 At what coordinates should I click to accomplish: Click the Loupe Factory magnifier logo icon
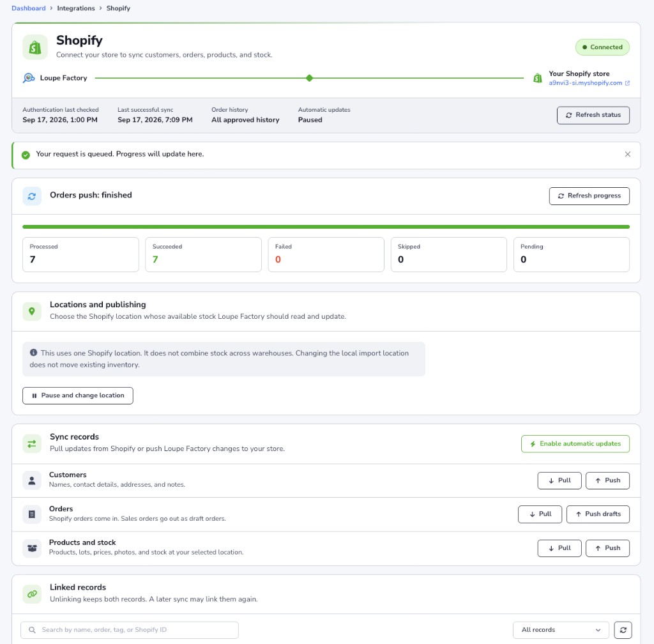coord(29,78)
